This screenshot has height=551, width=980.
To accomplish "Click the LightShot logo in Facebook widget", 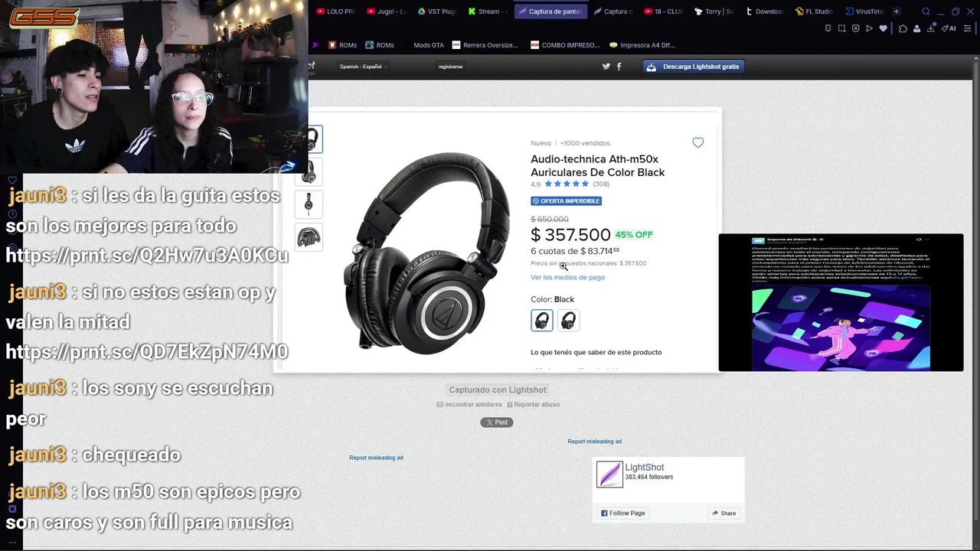I will pyautogui.click(x=609, y=474).
